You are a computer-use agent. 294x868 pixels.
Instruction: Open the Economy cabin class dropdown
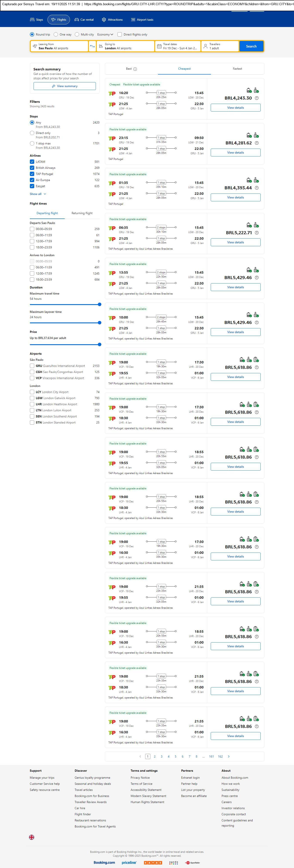[105, 34]
